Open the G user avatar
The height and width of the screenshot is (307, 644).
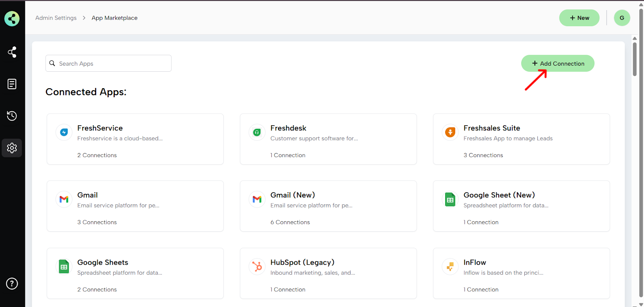point(622,18)
